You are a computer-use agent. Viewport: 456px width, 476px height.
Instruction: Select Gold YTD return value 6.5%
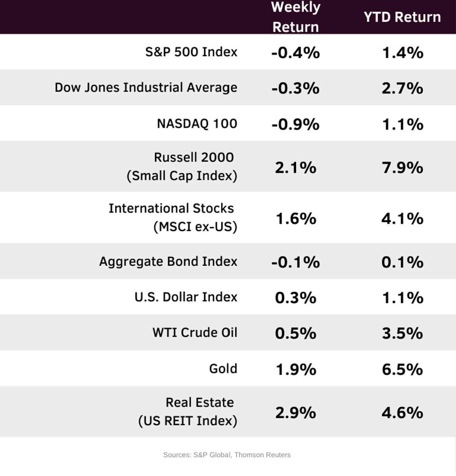(x=402, y=369)
